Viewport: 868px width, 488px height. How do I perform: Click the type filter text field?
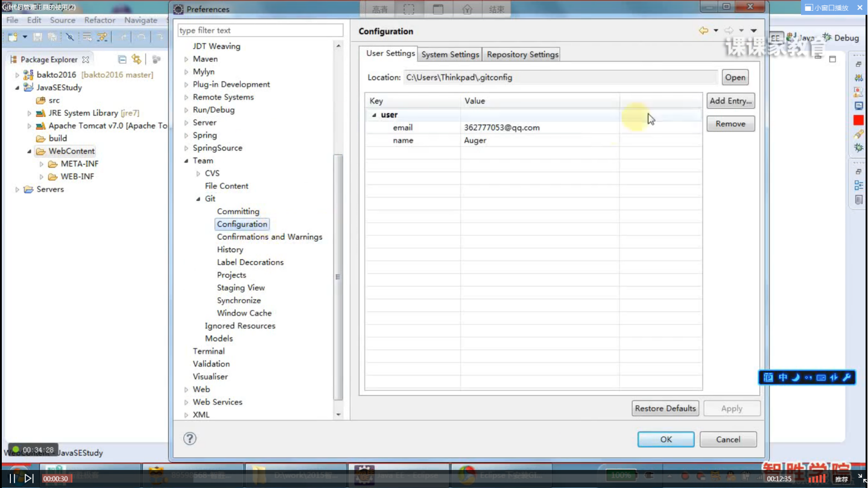point(261,30)
